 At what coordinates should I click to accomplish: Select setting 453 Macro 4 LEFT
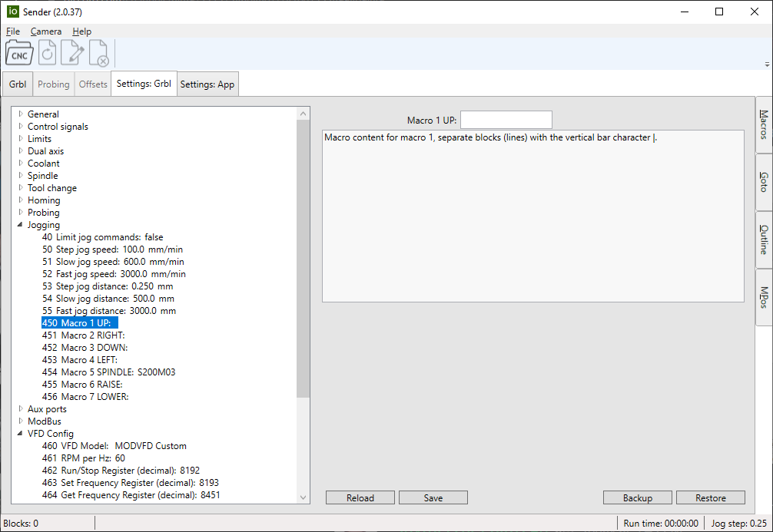point(80,360)
